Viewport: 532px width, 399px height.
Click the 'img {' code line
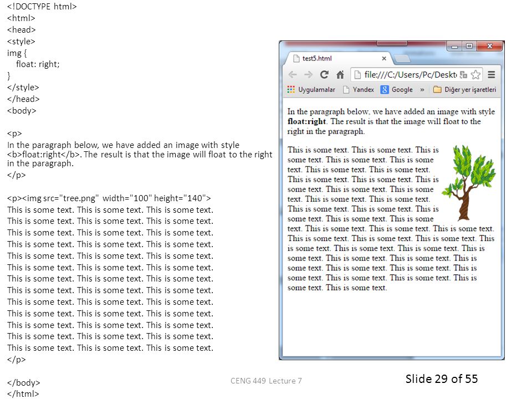17,53
